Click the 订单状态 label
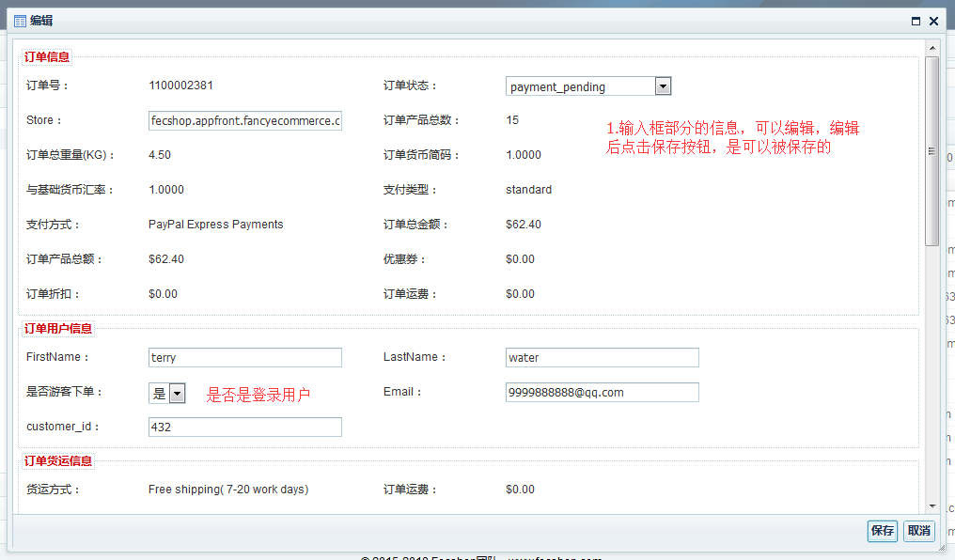955x560 pixels. [x=410, y=86]
